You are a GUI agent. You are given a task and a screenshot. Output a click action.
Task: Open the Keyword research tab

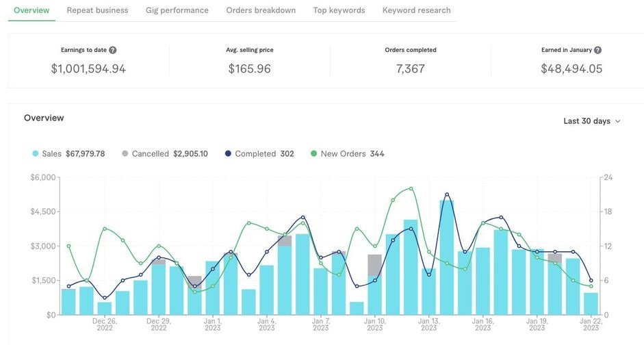417,10
